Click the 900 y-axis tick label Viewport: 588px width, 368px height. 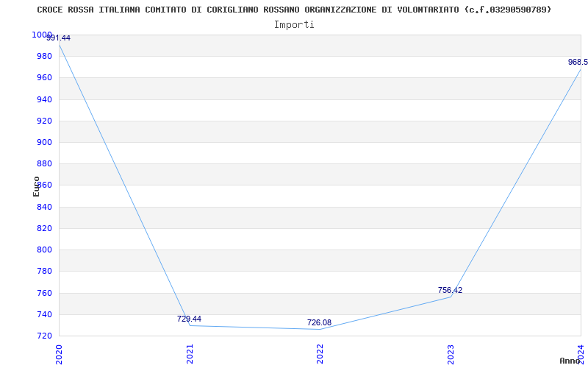pyautogui.click(x=45, y=142)
